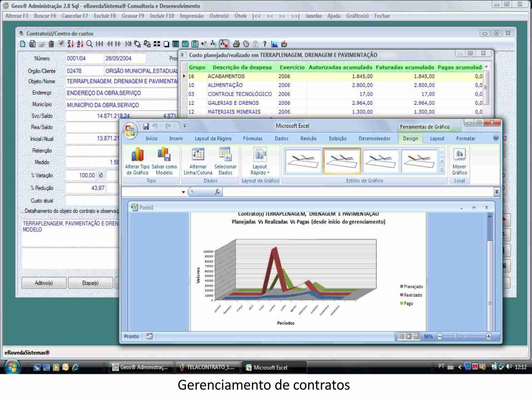Click the zoom in plus button

(x=488, y=336)
